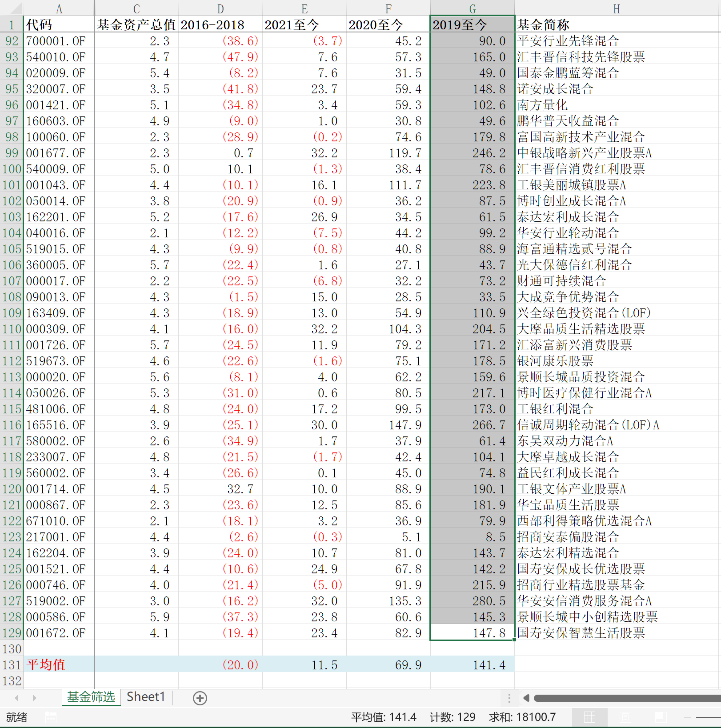Click the fund name 兴全绿色投资混合(LOF)
The height and width of the screenshot is (728, 721).
click(584, 313)
